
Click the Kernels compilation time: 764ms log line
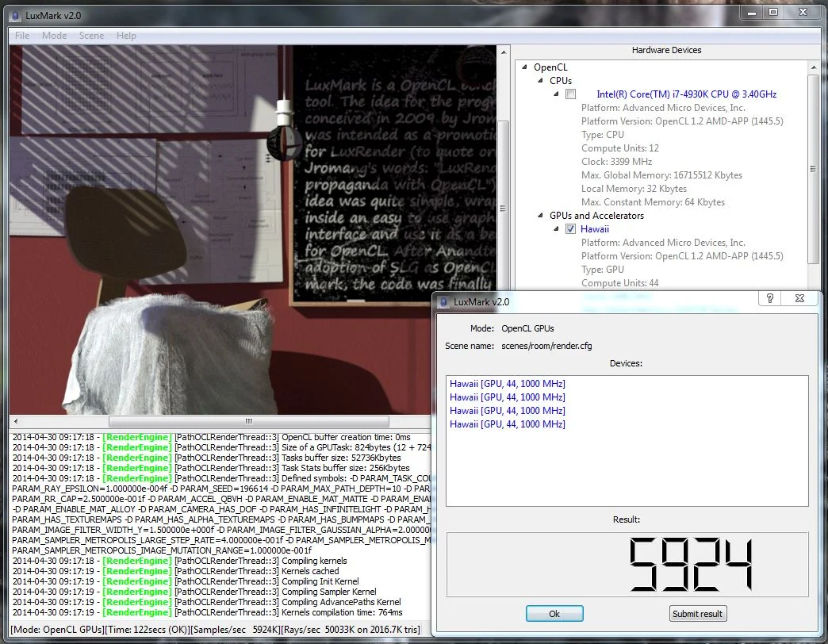(x=207, y=612)
